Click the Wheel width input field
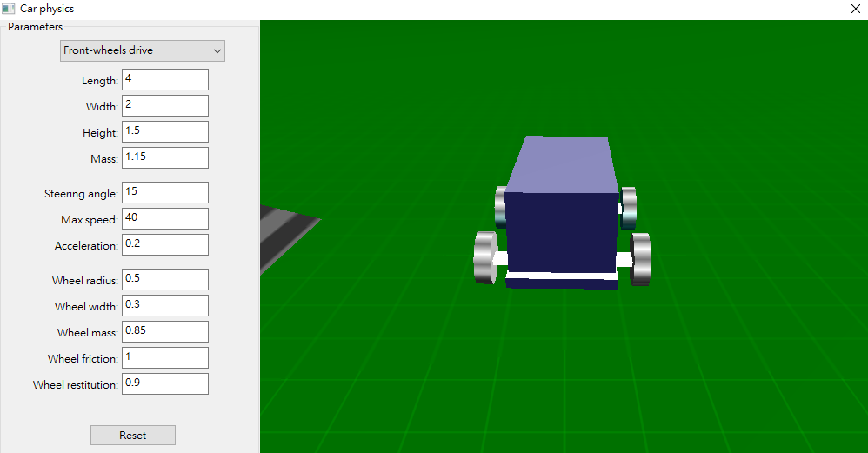 click(165, 305)
